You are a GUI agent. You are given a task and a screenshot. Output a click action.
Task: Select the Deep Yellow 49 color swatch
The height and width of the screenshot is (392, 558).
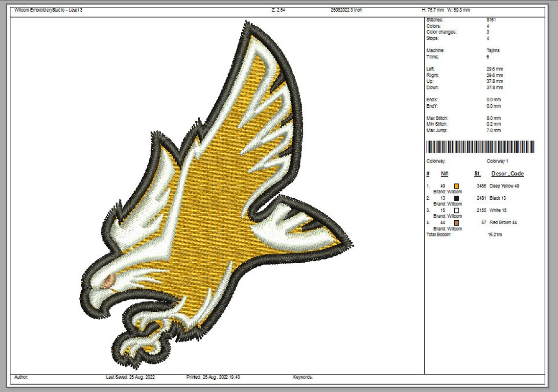(456, 186)
